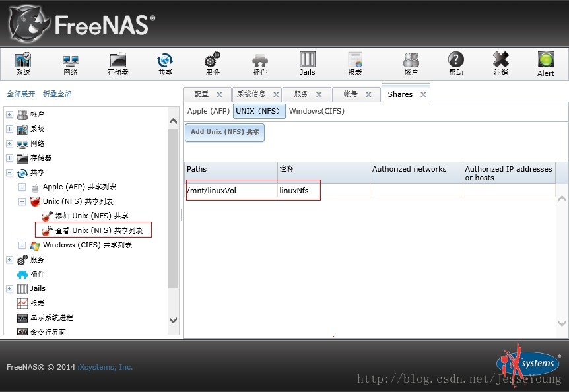Select 系统 icon in the tree
This screenshot has width=569, height=392.
click(x=22, y=129)
